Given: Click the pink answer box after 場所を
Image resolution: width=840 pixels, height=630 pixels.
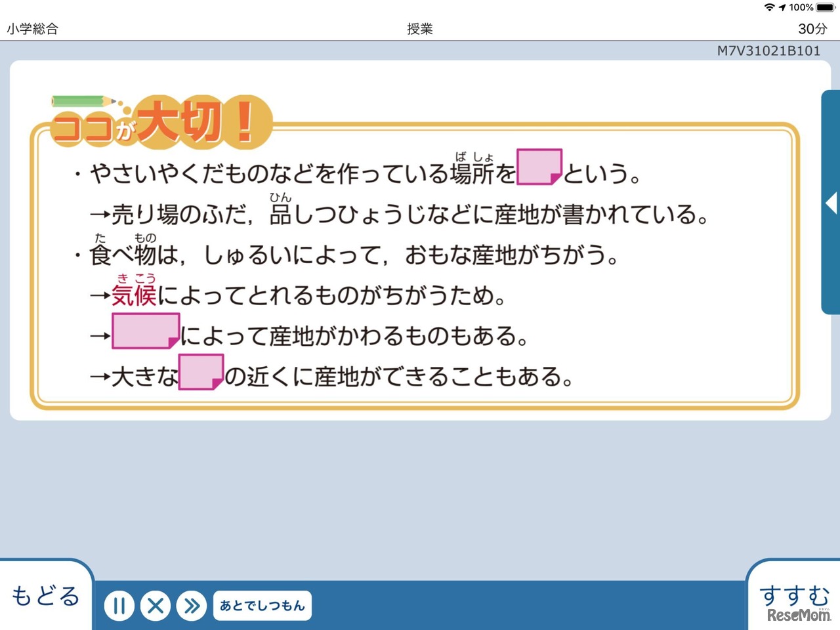Looking at the screenshot, I should [x=539, y=166].
